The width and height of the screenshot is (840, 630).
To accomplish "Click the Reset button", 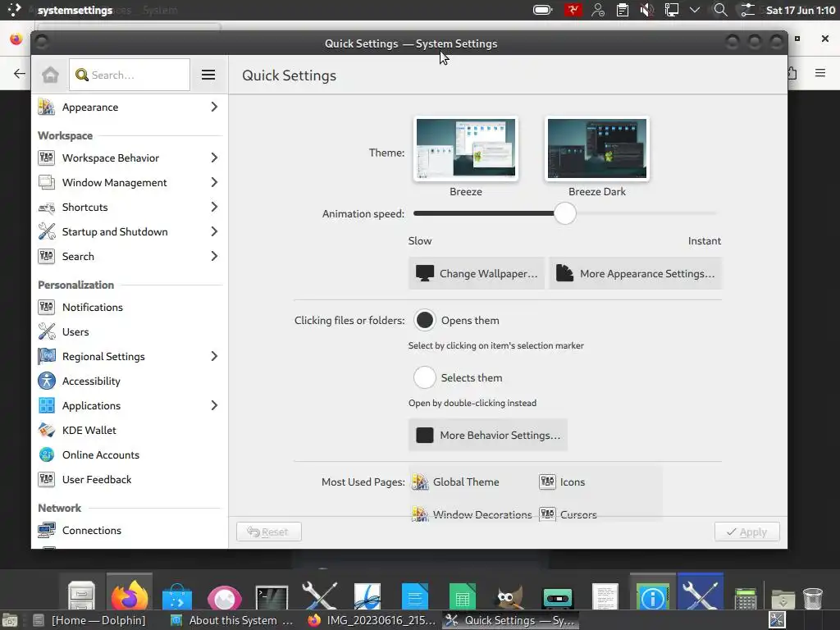I will coord(269,532).
